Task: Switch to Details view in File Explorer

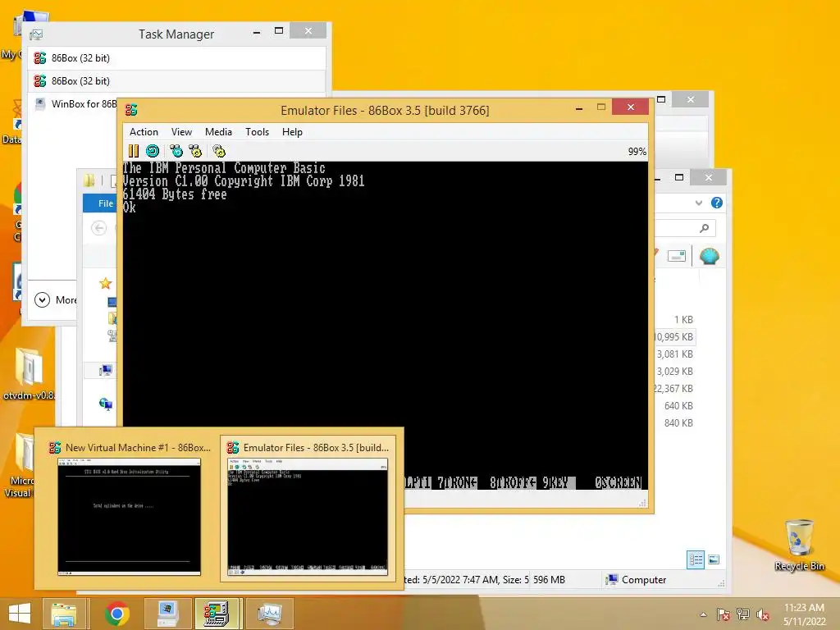Action: point(696,559)
